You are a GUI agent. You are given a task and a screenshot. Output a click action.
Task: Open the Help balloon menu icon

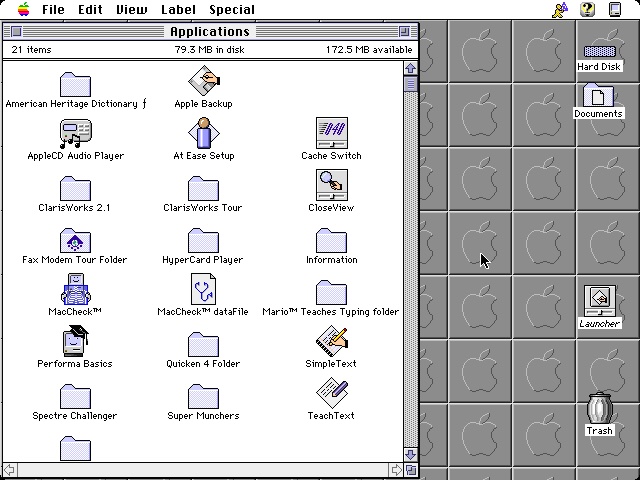(587, 9)
